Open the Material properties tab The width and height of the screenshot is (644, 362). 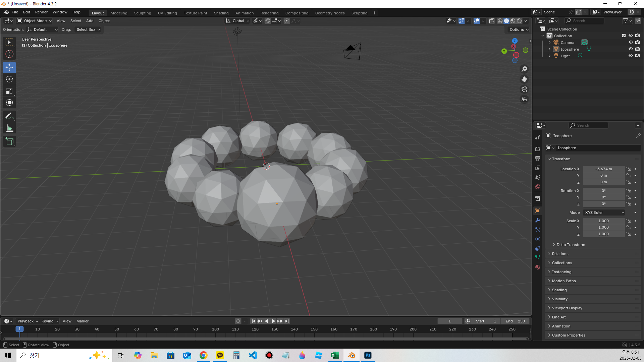pos(538,267)
